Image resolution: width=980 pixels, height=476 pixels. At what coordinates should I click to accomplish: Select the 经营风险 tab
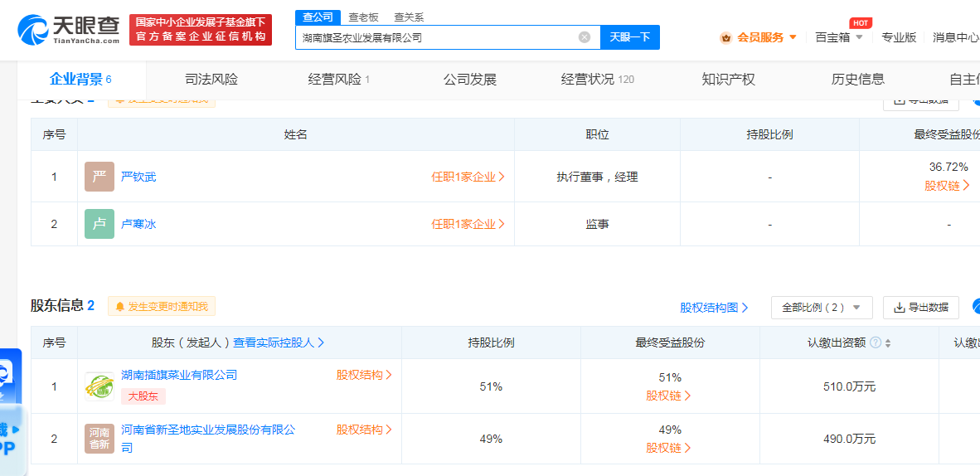click(x=339, y=80)
